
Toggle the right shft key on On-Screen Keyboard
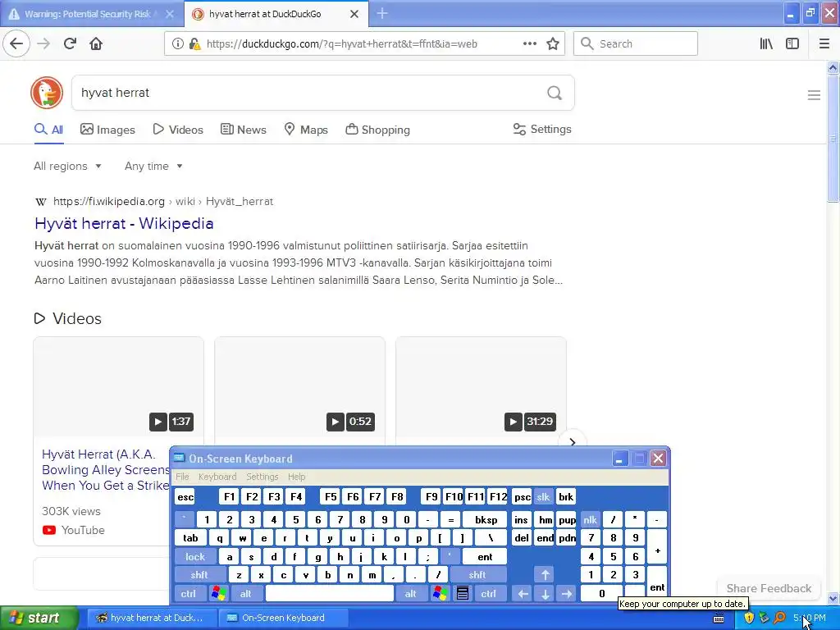click(x=477, y=575)
